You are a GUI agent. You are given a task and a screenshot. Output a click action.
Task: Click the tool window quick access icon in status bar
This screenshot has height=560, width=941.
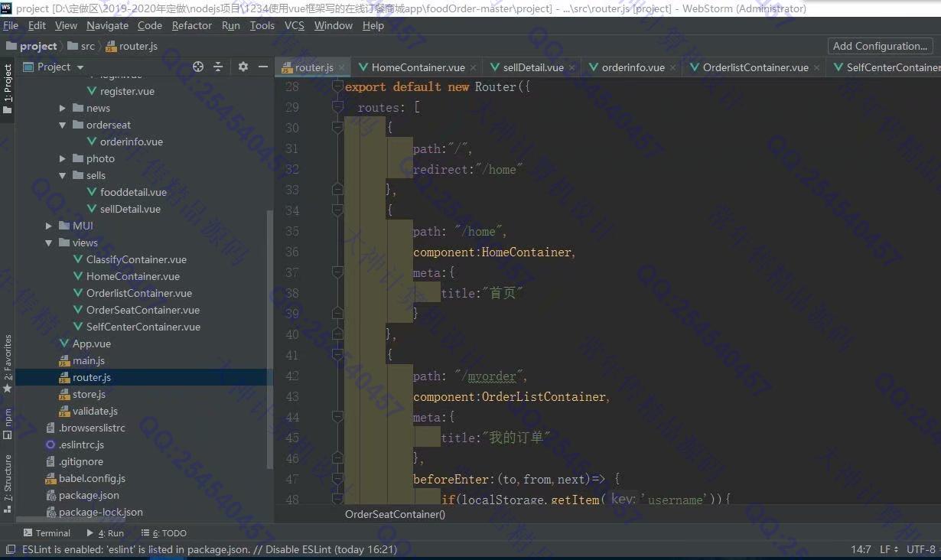point(10,549)
